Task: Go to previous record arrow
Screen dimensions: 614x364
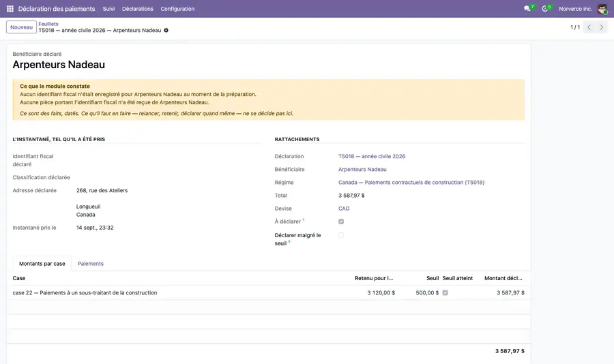Action: click(x=589, y=27)
